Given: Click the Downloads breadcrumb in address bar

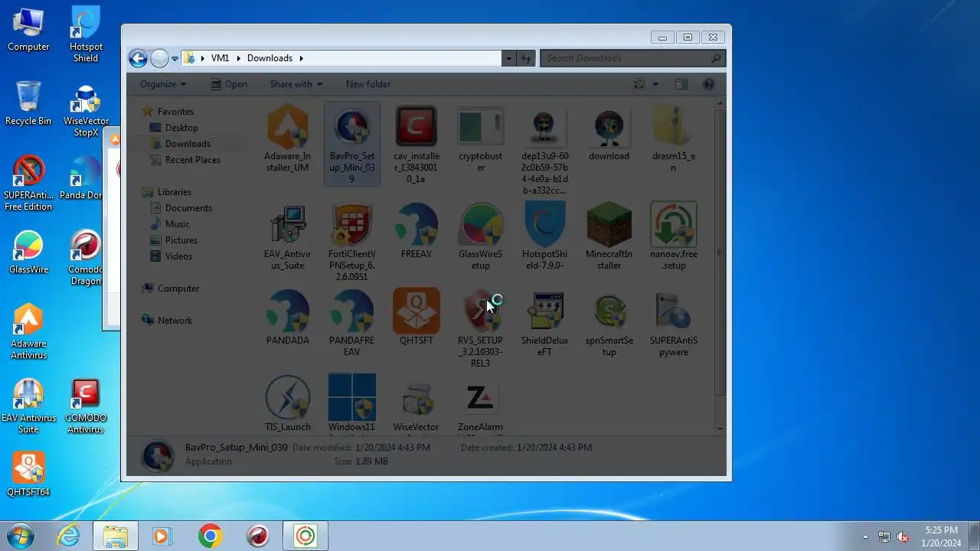Looking at the screenshot, I should pyautogui.click(x=269, y=58).
